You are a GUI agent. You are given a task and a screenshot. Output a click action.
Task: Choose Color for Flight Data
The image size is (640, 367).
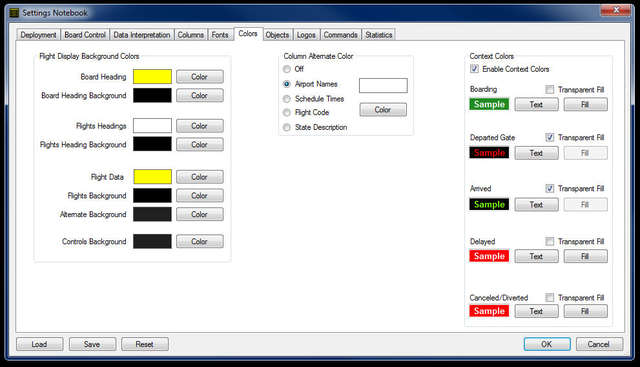[200, 177]
